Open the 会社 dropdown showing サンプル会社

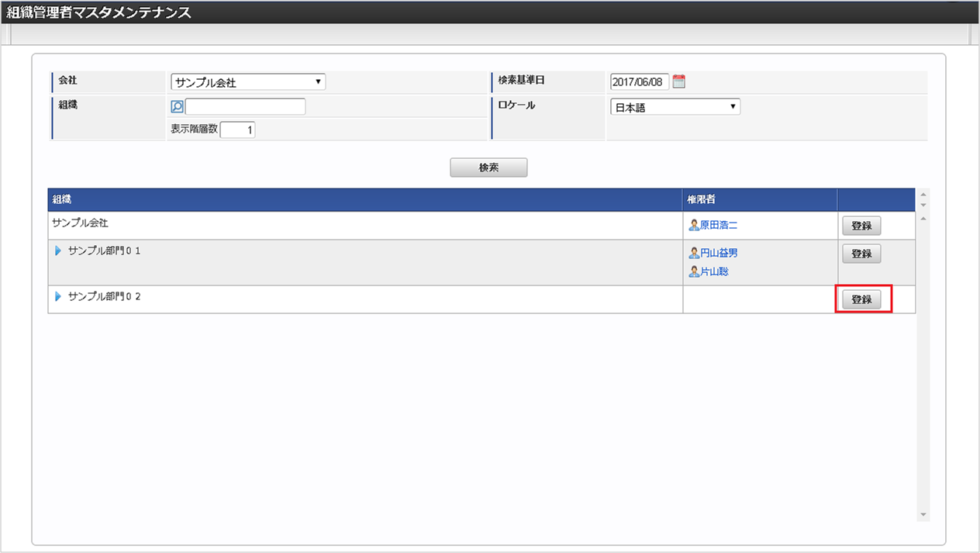tap(248, 82)
